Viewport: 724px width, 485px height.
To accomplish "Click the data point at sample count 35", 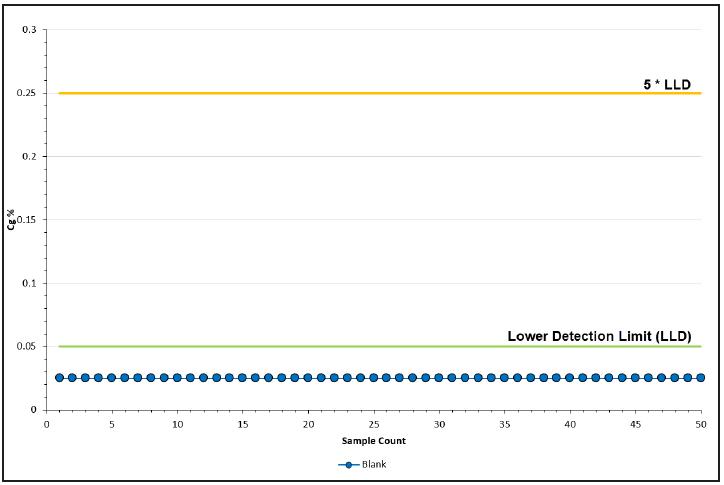I will (505, 378).
